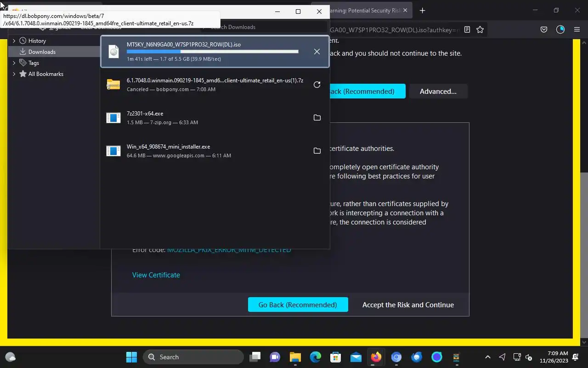Click the Advanced... button

[438, 91]
